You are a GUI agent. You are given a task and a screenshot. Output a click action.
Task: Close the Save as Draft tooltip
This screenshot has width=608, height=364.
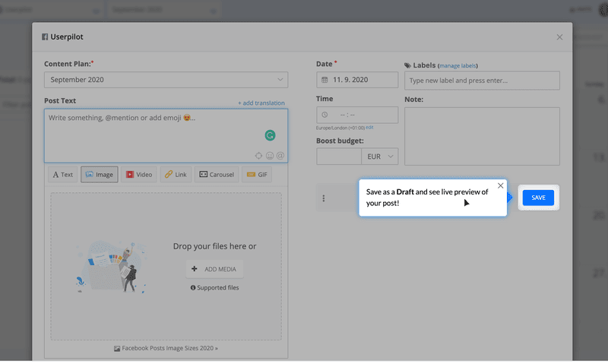point(500,185)
